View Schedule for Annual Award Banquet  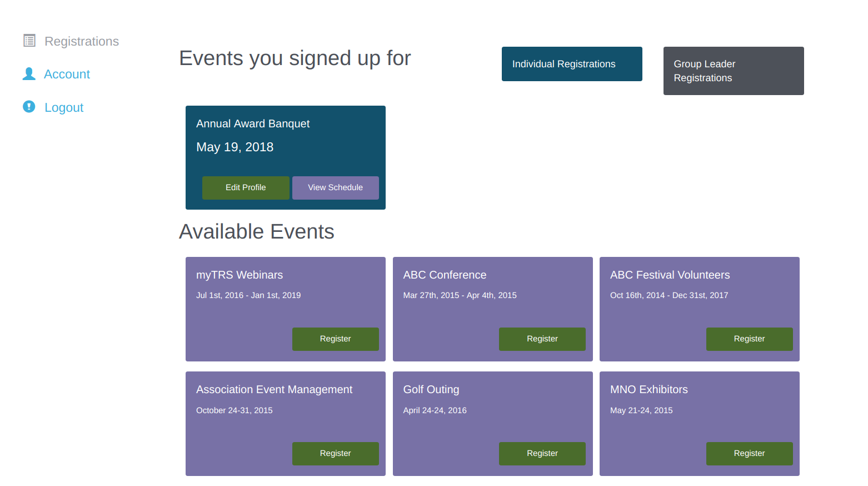(335, 188)
